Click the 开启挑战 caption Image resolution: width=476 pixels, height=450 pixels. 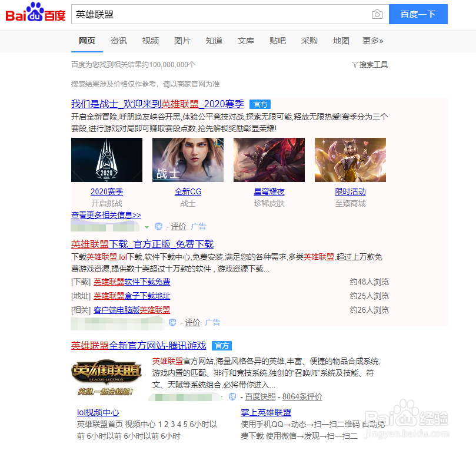coord(106,203)
